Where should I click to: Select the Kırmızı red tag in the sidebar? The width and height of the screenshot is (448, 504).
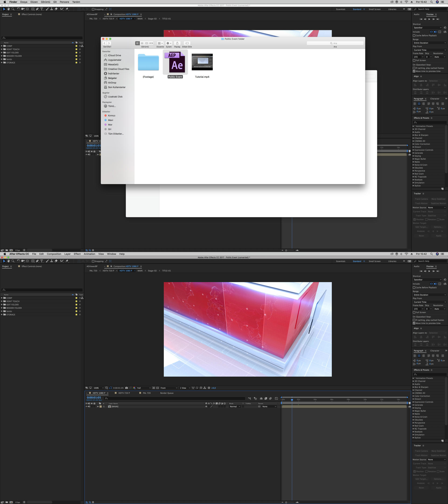(112, 116)
